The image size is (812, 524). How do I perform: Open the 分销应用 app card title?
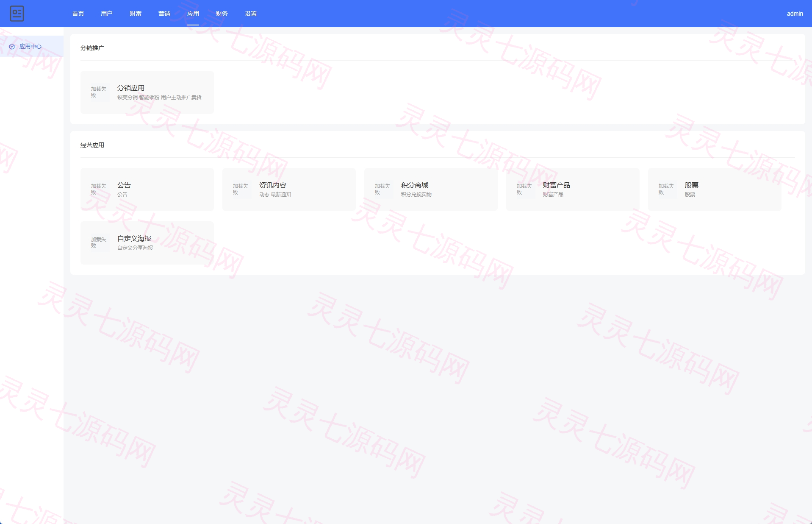(131, 88)
